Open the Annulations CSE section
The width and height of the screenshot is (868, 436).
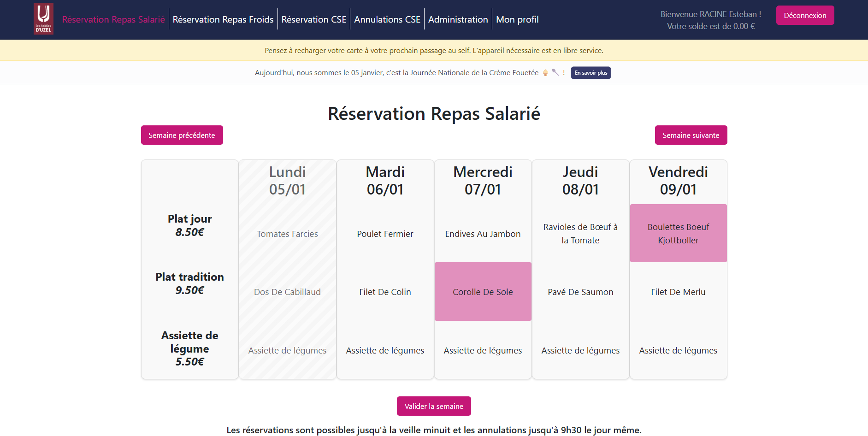[387, 19]
